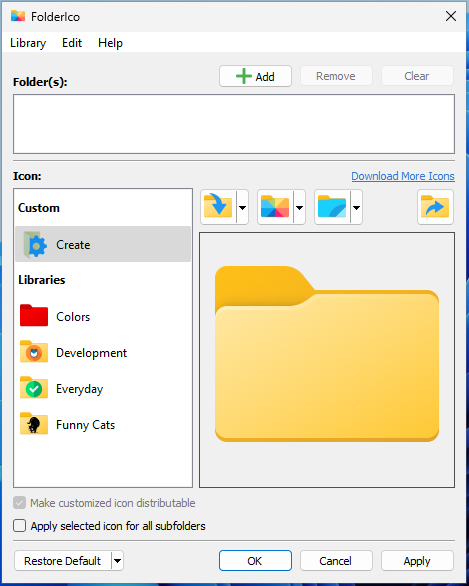Screen dimensions: 469x586
Task: Expand dropdown next to multicolor folder icon
Action: click(299, 207)
